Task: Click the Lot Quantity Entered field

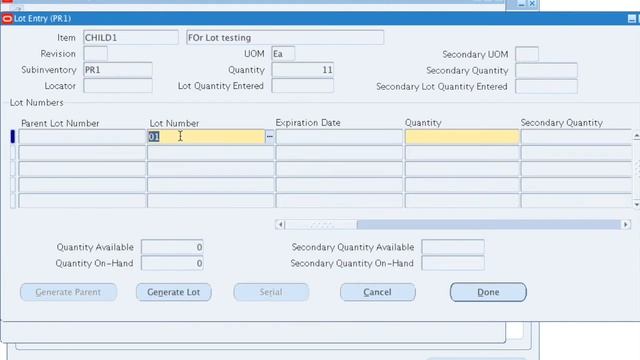Action: (302, 86)
